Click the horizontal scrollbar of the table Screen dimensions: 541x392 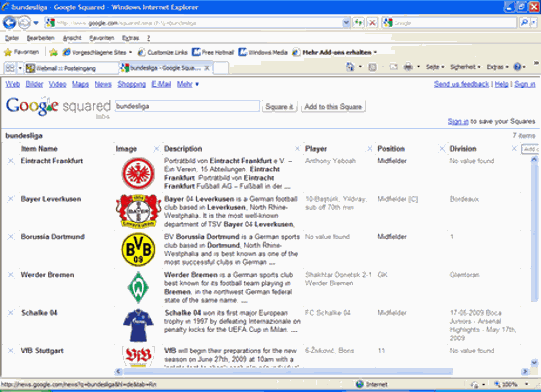pos(288,371)
